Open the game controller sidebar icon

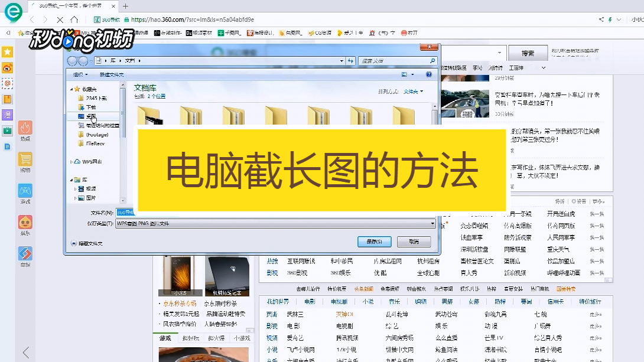25,191
